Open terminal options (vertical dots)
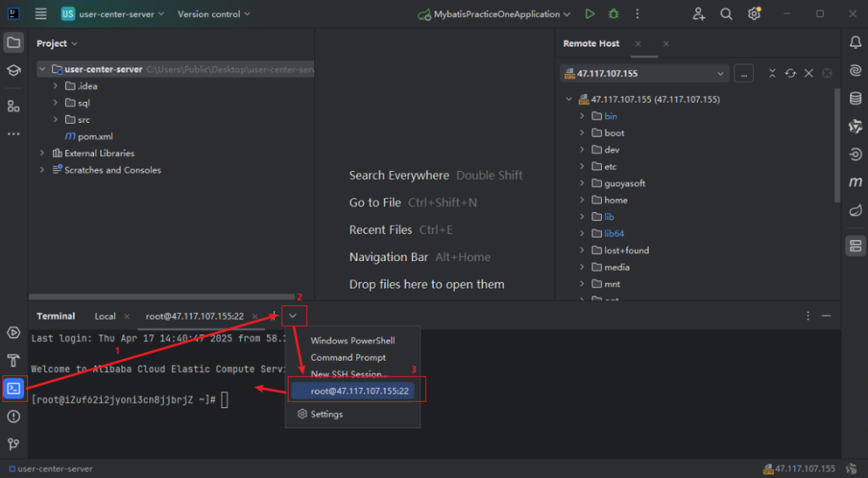The height and width of the screenshot is (478, 868). tap(808, 316)
